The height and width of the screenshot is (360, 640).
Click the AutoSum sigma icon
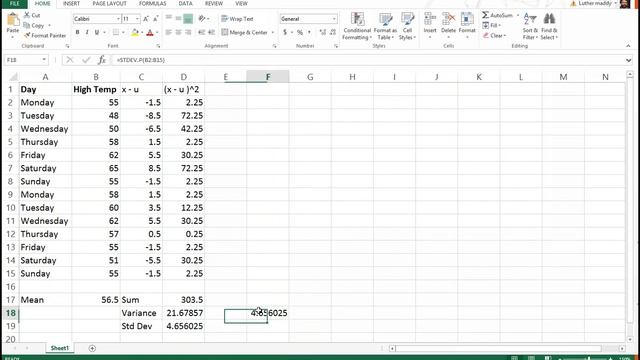point(485,15)
